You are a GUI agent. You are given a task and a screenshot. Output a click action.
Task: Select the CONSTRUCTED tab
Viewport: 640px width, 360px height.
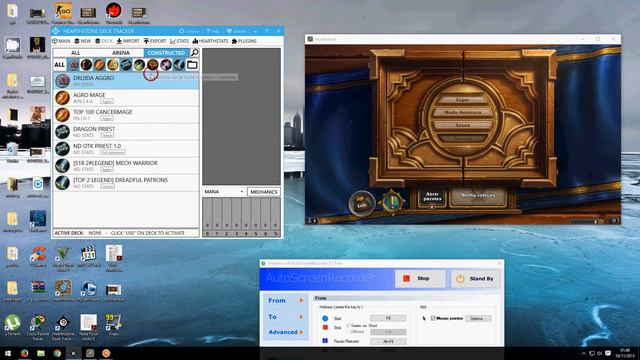(x=166, y=53)
